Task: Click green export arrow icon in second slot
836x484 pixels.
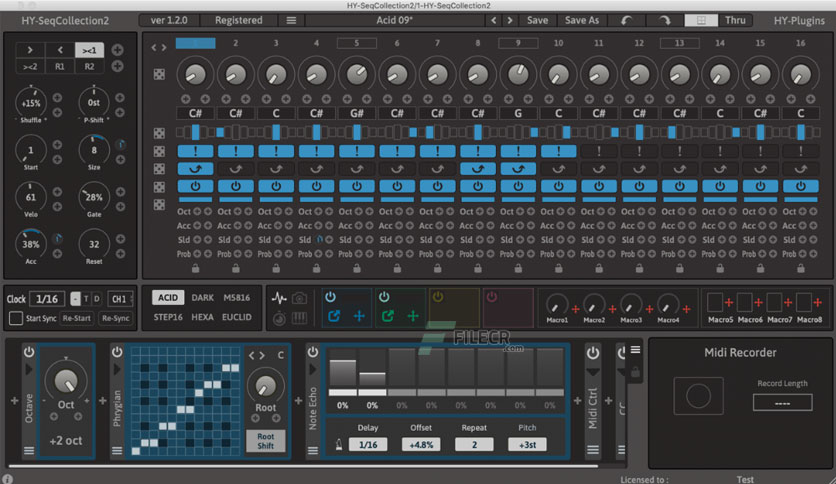Action: point(388,317)
